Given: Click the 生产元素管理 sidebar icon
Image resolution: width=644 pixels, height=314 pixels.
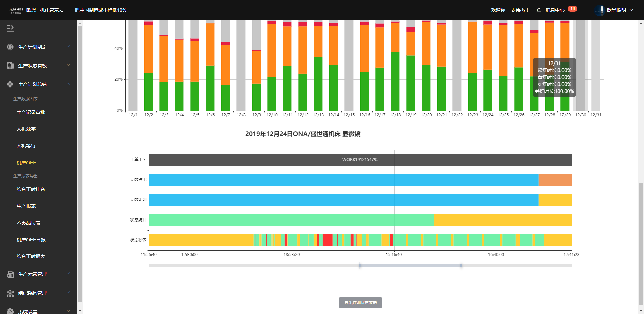Looking at the screenshot, I should [10, 274].
